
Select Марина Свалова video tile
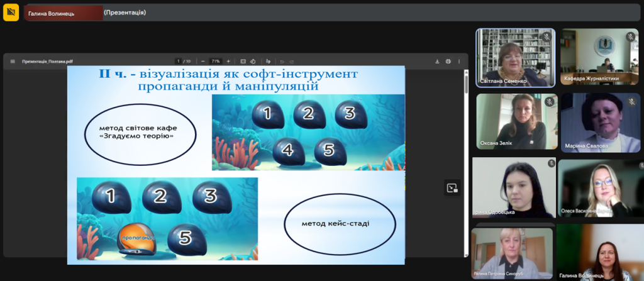click(x=599, y=123)
